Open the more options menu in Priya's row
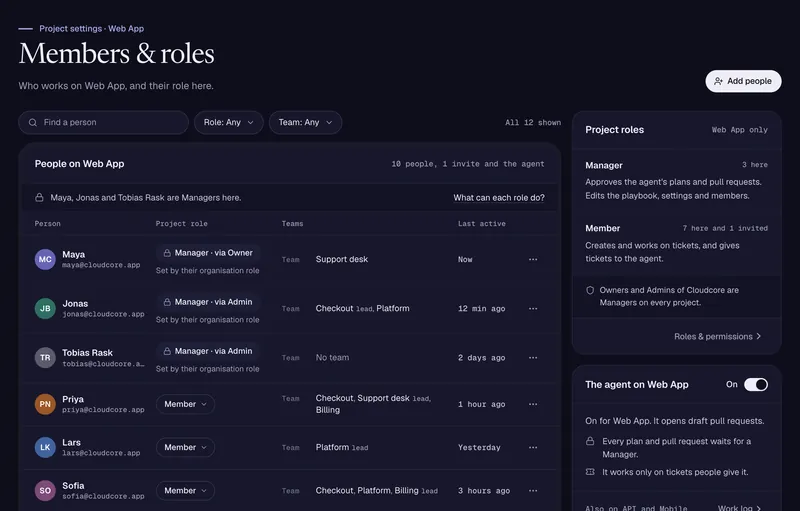Viewport: 800px width, 511px height. tap(533, 404)
